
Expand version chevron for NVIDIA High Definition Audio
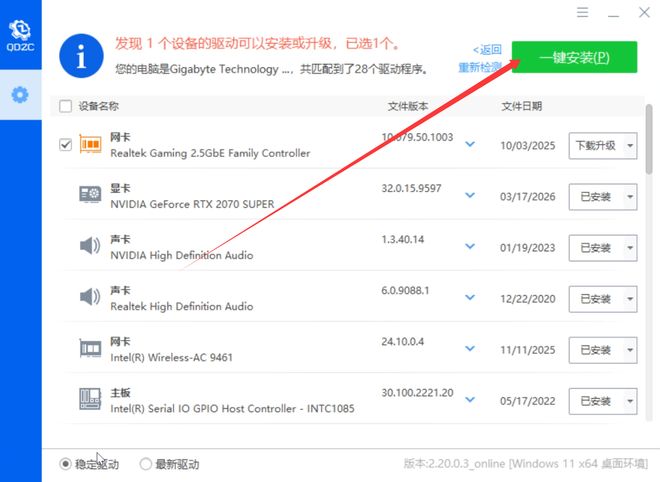click(x=470, y=246)
